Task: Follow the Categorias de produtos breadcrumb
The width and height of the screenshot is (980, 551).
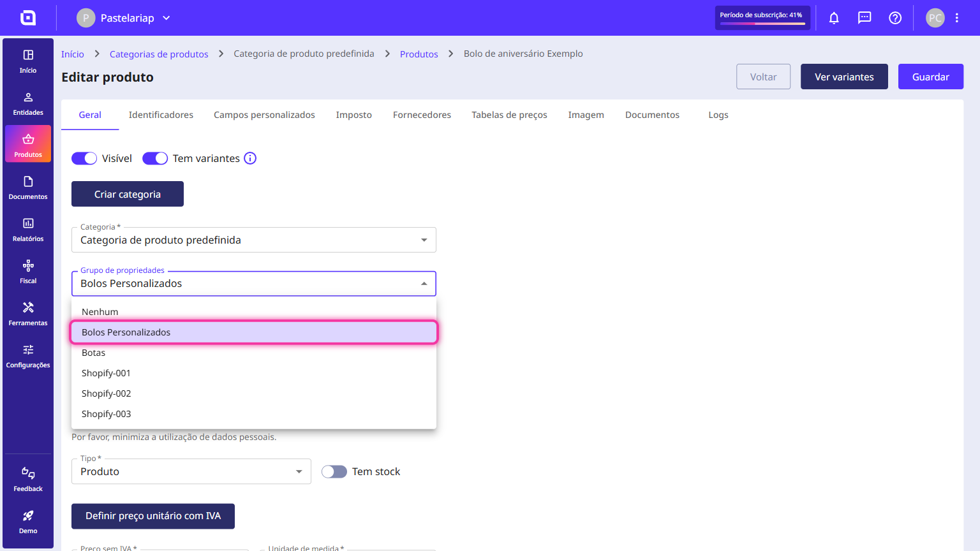Action: pos(159,54)
